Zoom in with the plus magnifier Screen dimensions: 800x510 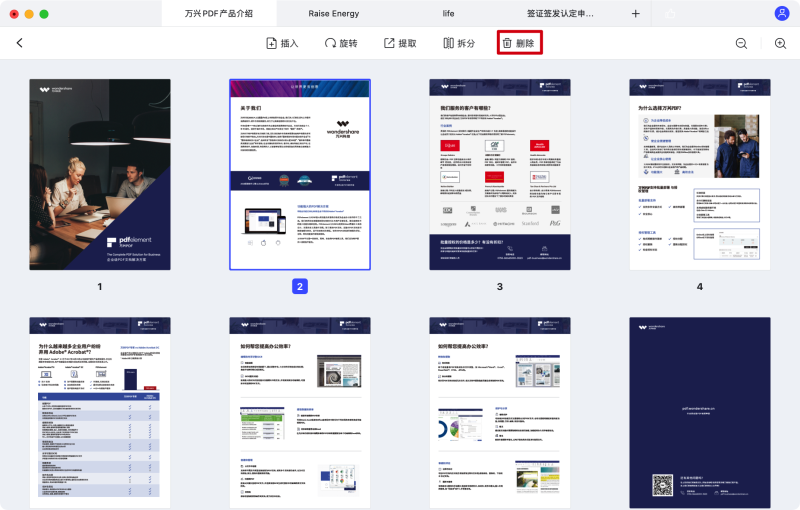click(780, 44)
